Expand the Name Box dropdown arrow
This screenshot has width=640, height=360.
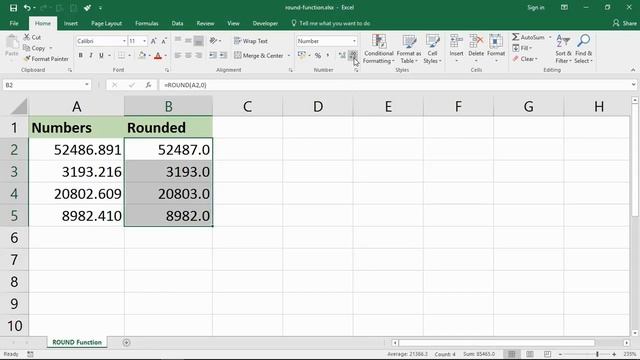tap(87, 85)
